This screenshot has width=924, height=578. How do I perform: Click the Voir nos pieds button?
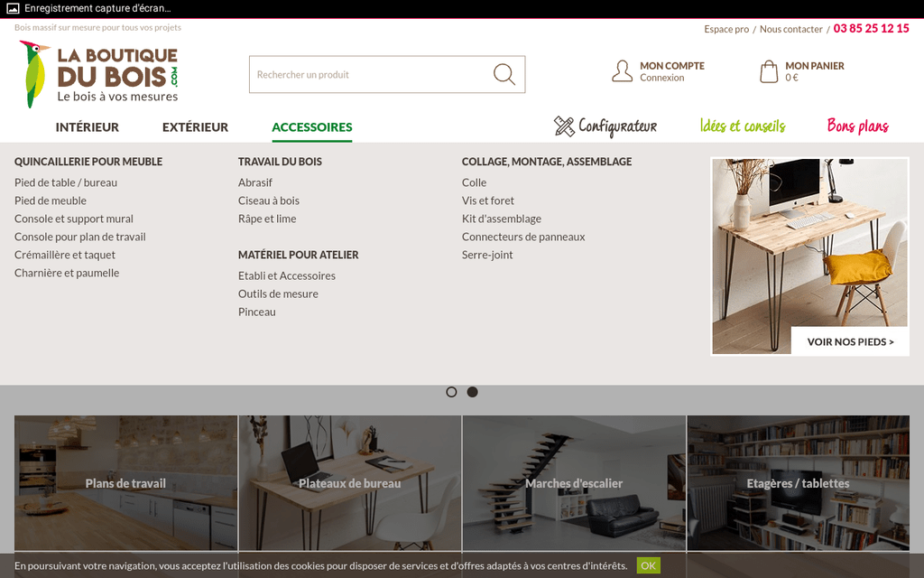[x=850, y=342]
